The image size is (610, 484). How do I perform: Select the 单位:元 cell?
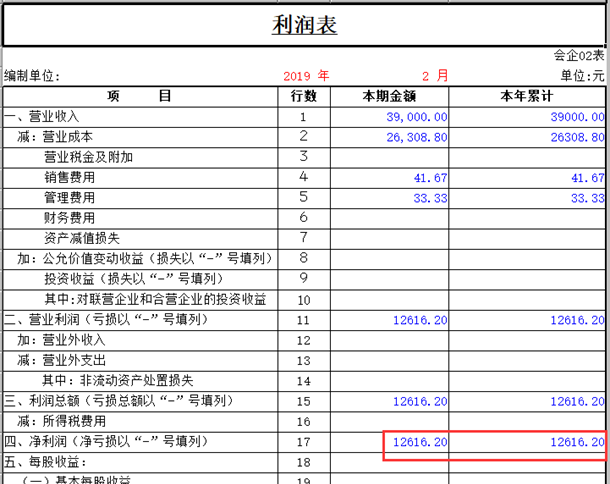[582, 75]
